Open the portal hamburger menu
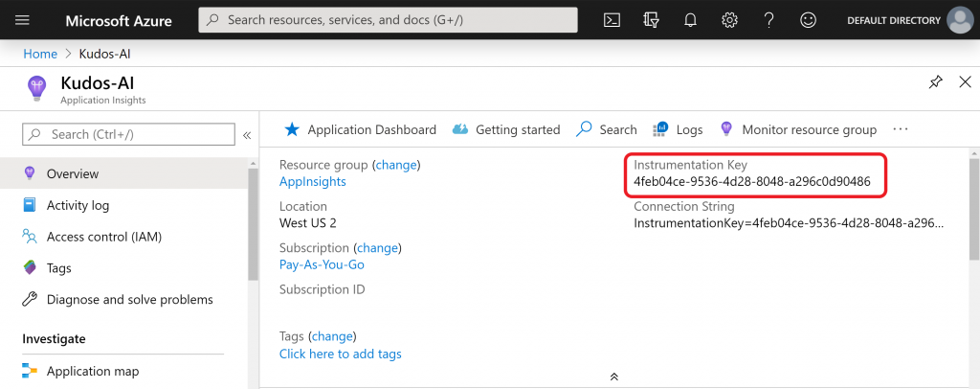 pos(23,20)
